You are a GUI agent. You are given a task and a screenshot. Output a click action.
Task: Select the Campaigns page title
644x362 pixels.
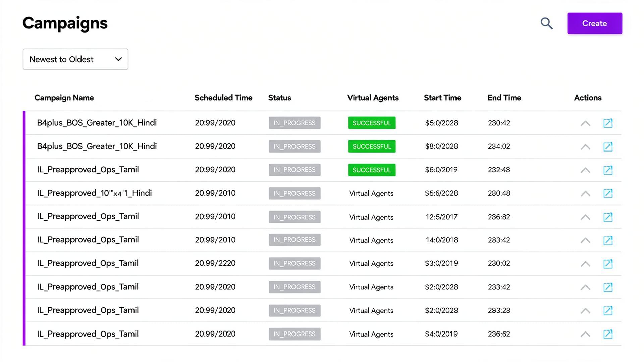click(65, 23)
